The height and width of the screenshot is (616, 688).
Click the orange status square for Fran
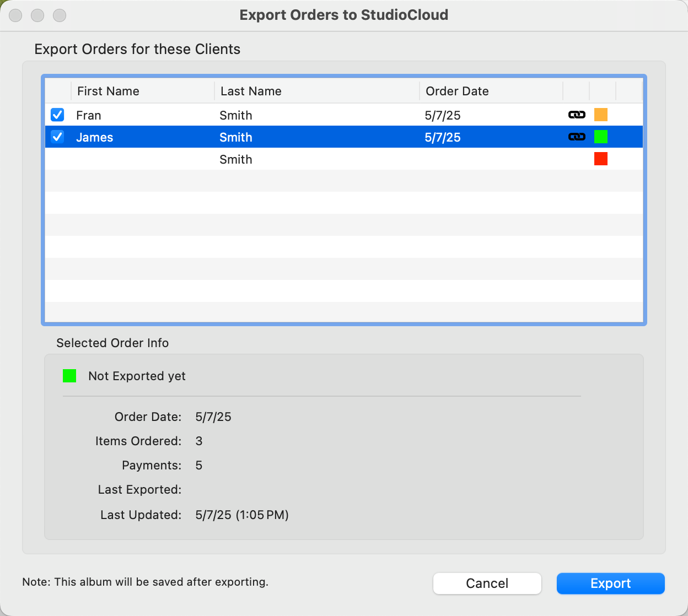coord(600,115)
